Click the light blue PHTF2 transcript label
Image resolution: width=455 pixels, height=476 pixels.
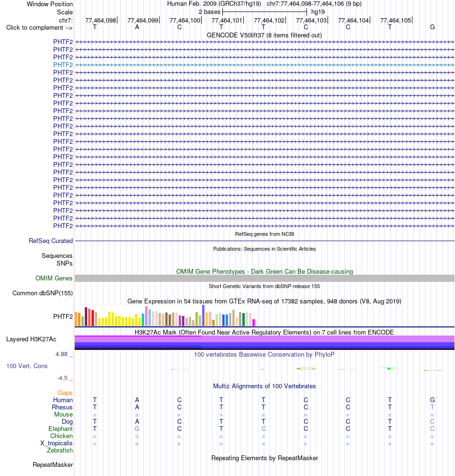click(x=63, y=65)
